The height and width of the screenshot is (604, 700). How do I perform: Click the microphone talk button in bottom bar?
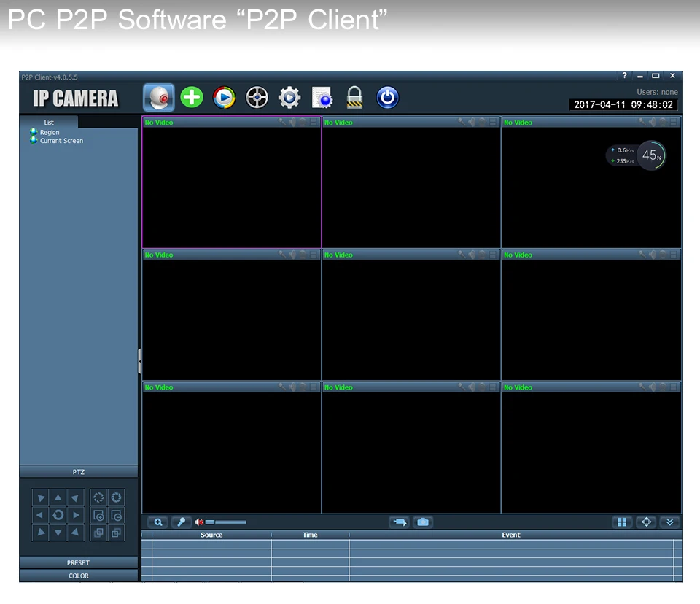point(182,522)
